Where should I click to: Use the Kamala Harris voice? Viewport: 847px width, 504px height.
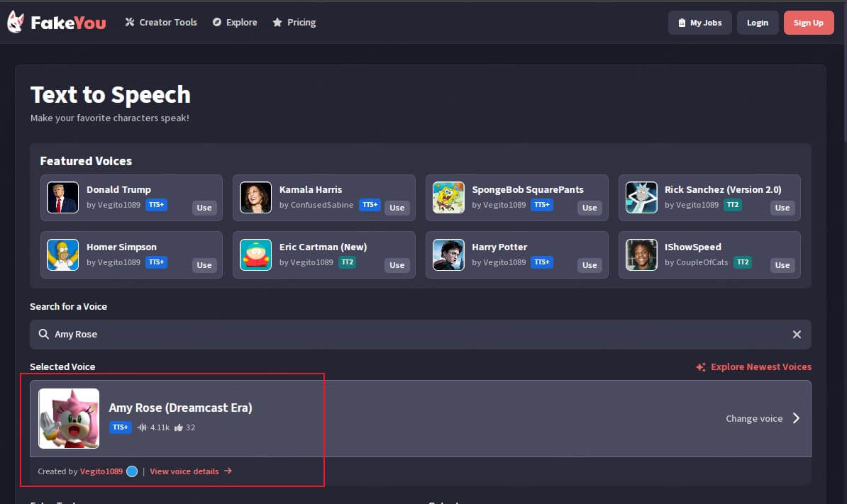tap(397, 208)
